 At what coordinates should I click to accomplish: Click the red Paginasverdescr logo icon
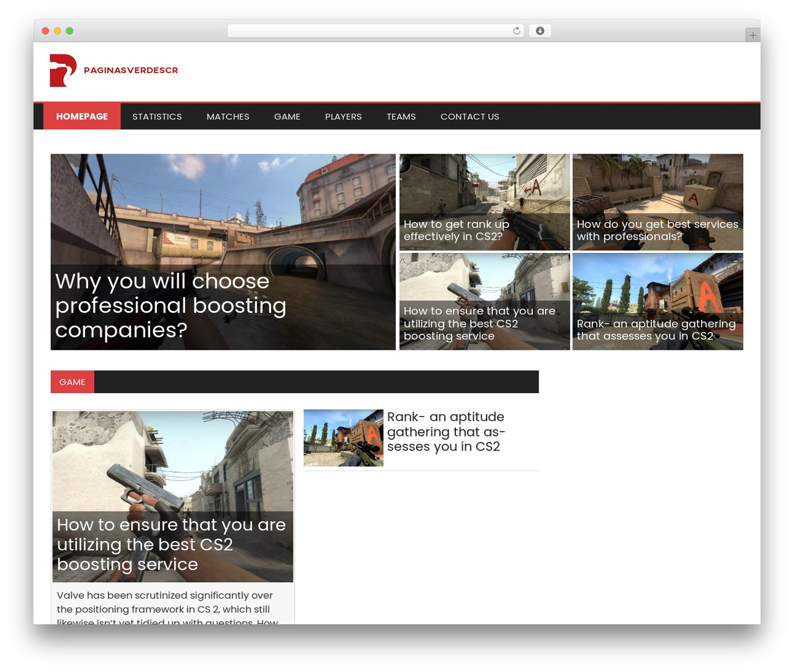pos(63,70)
